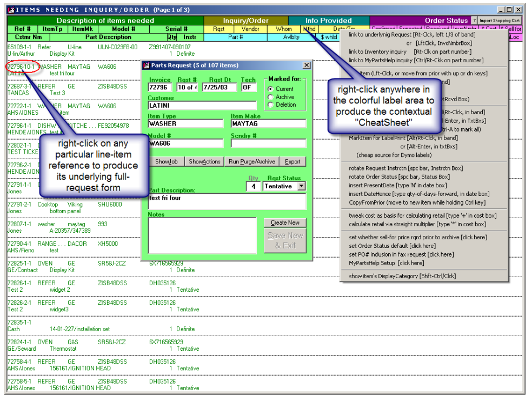Click the Parts Request title bar icon
Screen dimensions: 532x400
pos(146,65)
